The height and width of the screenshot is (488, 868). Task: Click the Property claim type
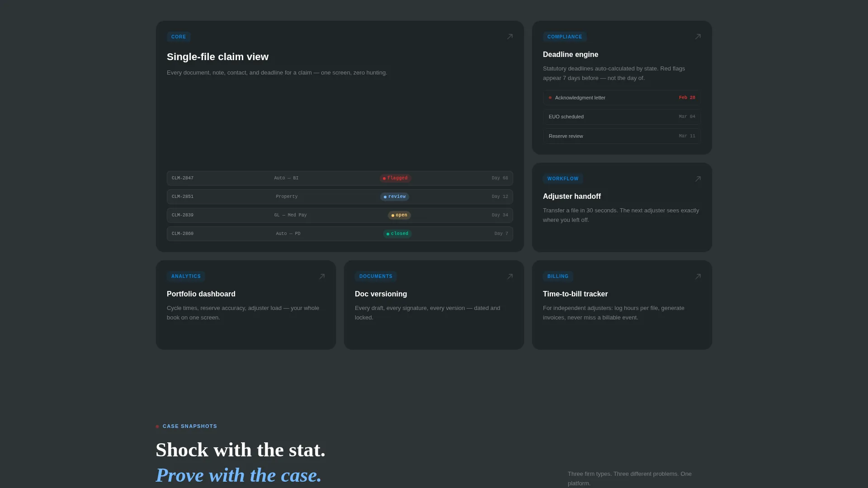287,197
